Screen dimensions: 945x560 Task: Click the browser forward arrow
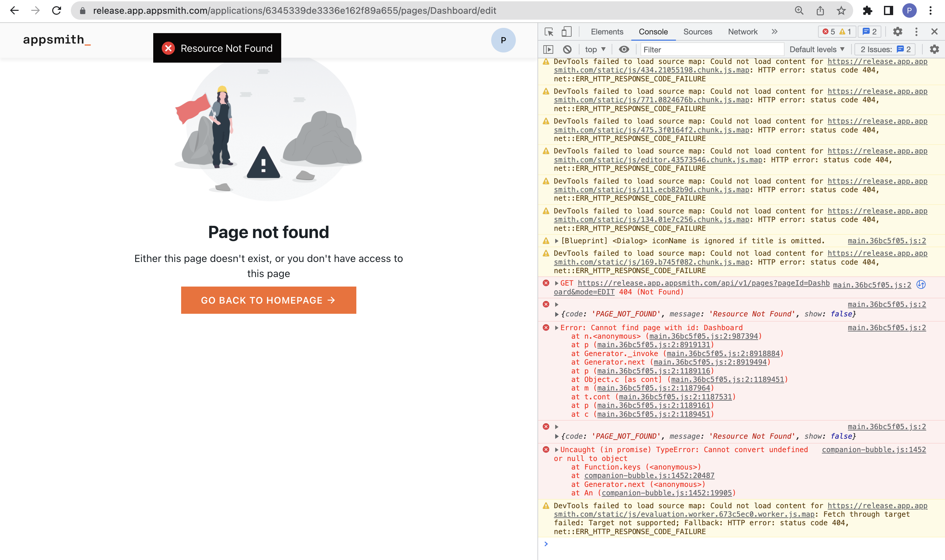pyautogui.click(x=35, y=10)
